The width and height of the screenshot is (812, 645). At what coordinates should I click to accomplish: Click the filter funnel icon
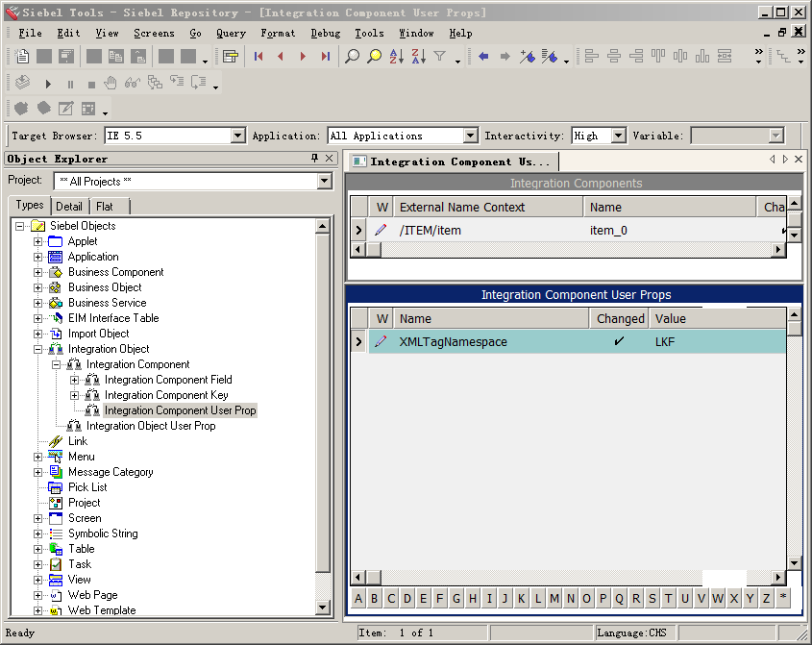pyautogui.click(x=440, y=56)
